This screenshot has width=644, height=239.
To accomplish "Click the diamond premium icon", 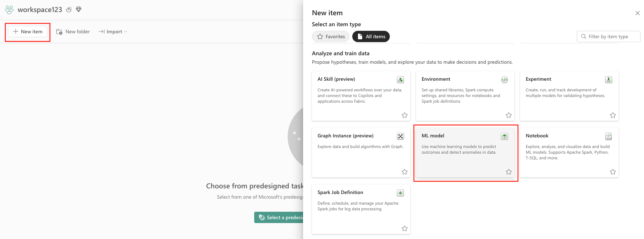I will pyautogui.click(x=79, y=10).
